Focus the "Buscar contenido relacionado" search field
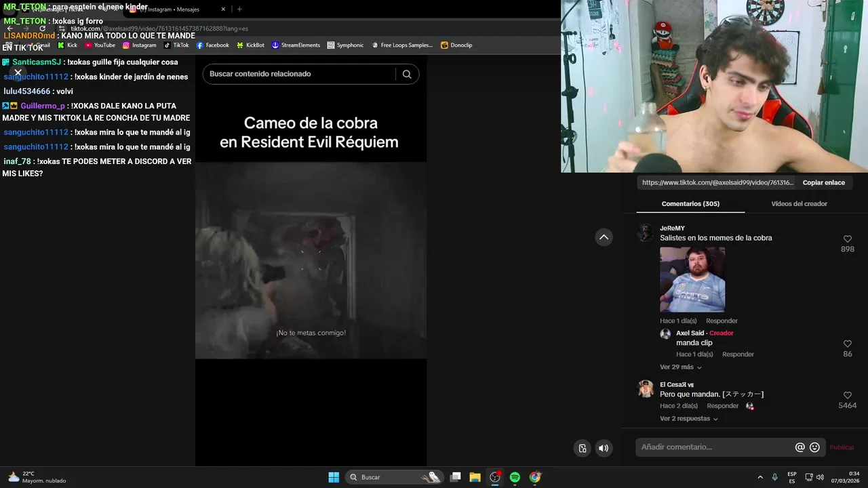 [298, 74]
